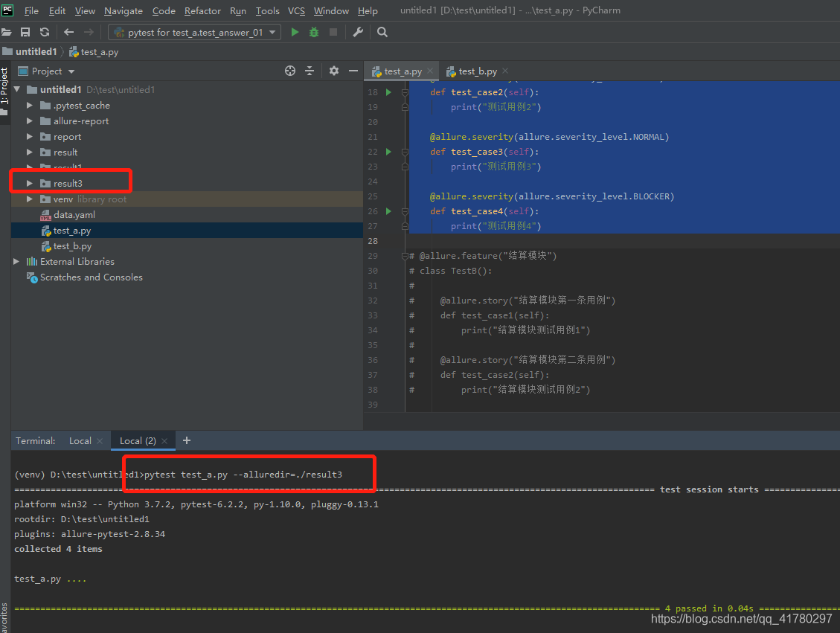
Task: Click the Stop square icon in the toolbar
Action: 333,32
